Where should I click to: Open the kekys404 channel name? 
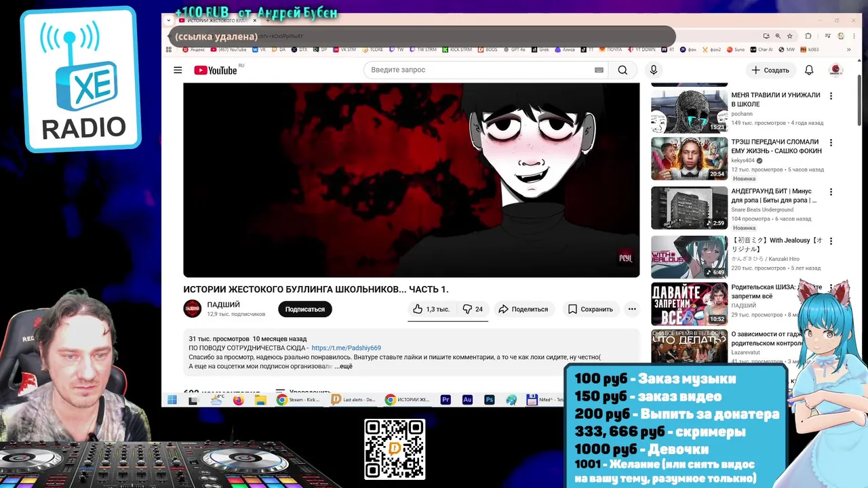(x=742, y=161)
